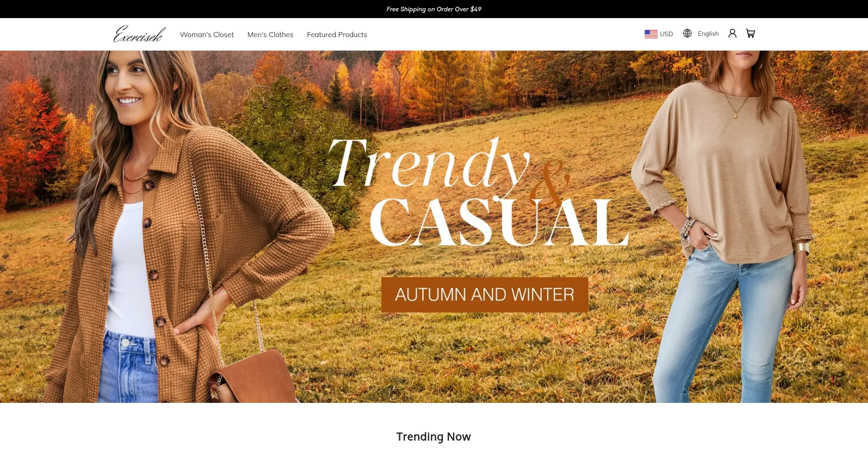Open the Featured Products menu
The width and height of the screenshot is (868, 449).
coord(337,34)
